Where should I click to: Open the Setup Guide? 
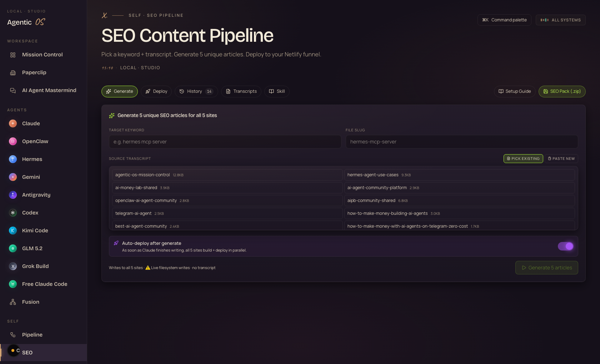click(515, 91)
